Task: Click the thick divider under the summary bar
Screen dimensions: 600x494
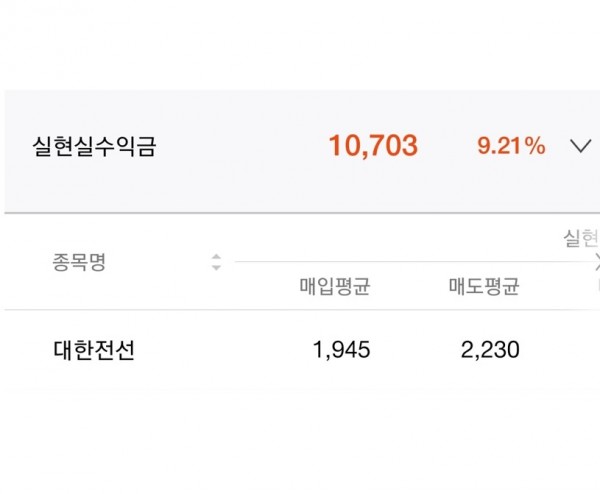Action: click(300, 212)
